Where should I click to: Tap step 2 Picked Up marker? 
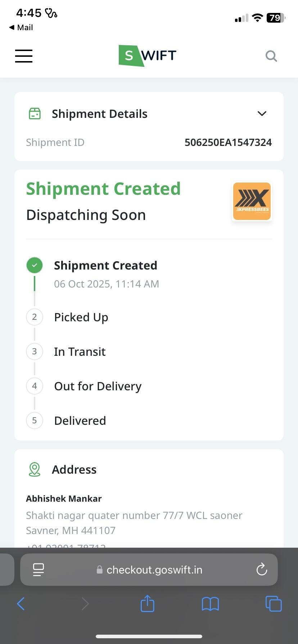[x=35, y=317]
